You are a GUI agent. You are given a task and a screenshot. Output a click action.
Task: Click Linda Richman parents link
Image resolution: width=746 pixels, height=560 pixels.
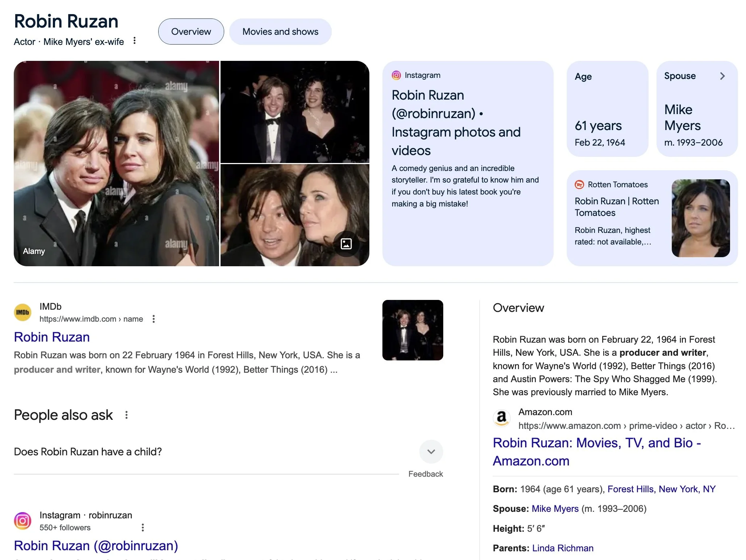click(563, 548)
